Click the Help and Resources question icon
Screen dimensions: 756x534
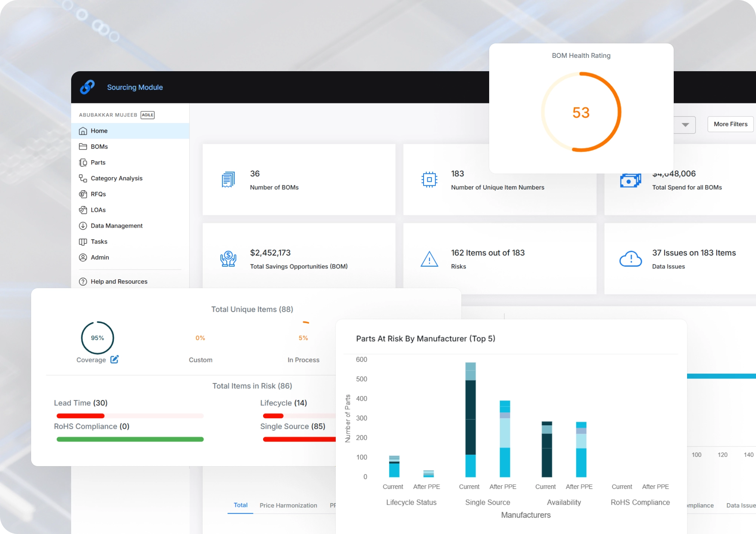coord(83,282)
